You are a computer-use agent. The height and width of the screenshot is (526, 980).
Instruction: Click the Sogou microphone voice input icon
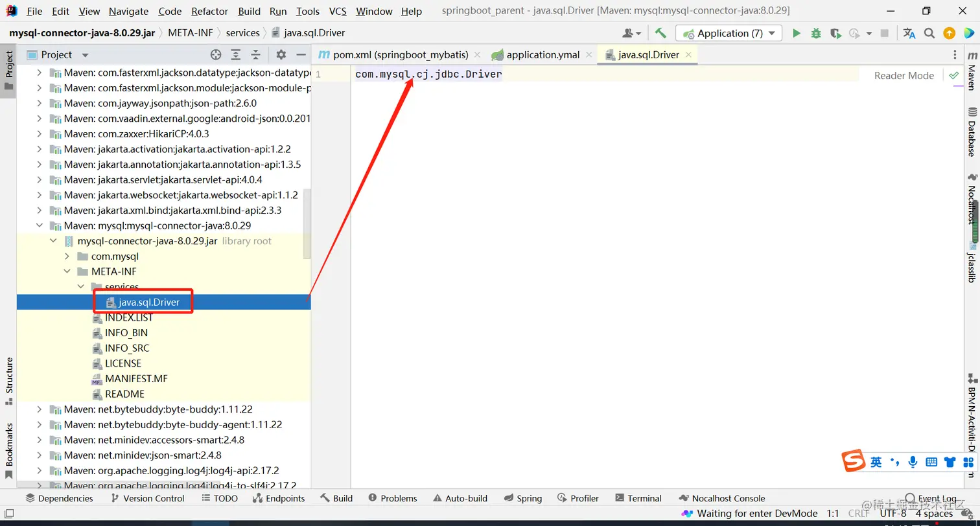point(913,462)
